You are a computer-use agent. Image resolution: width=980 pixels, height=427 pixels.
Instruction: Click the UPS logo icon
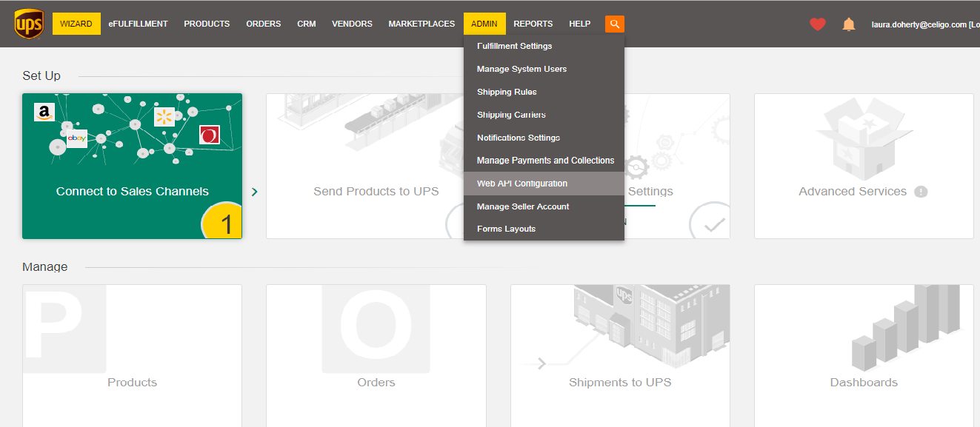[28, 24]
